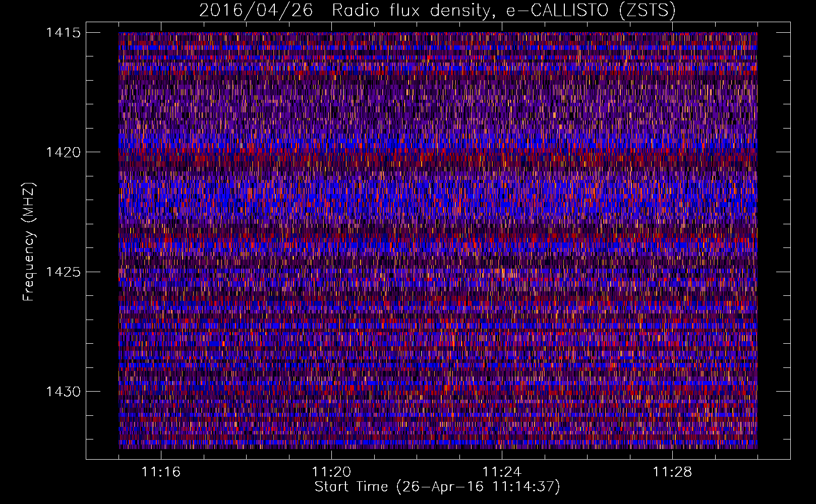Click the '1430' frequency axis label
The image size is (816, 504).
coord(63,392)
